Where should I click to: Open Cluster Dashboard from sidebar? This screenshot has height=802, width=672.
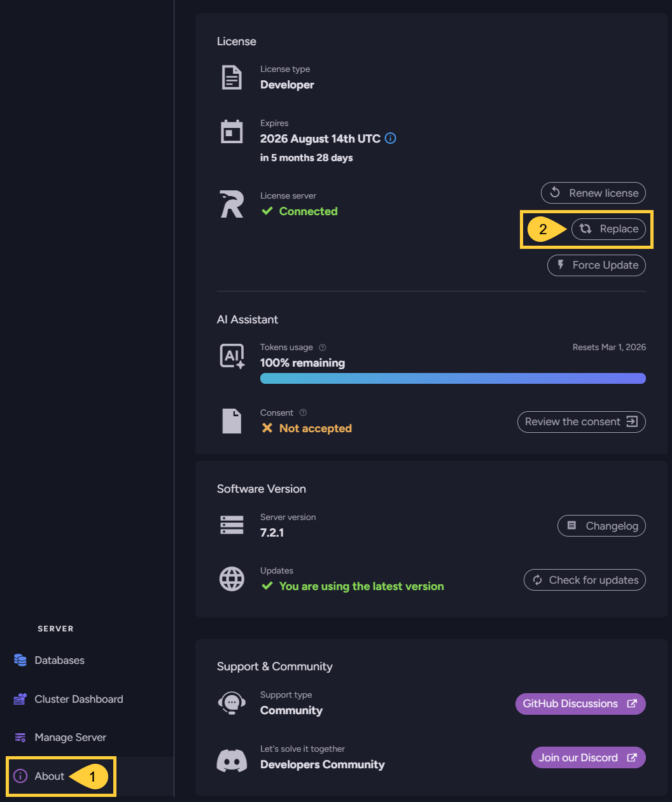[x=78, y=699]
